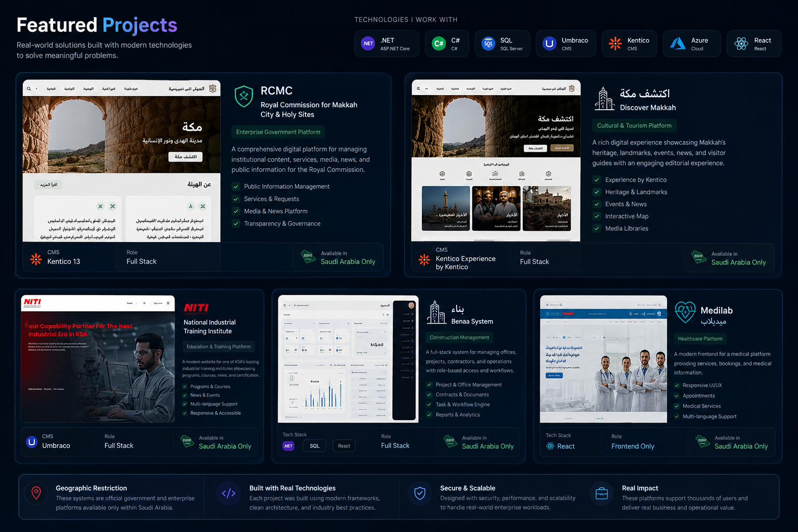Click the Saudi flag icon in the Discover Makkah card
Viewport: 798px width, 532px height.
click(699, 257)
